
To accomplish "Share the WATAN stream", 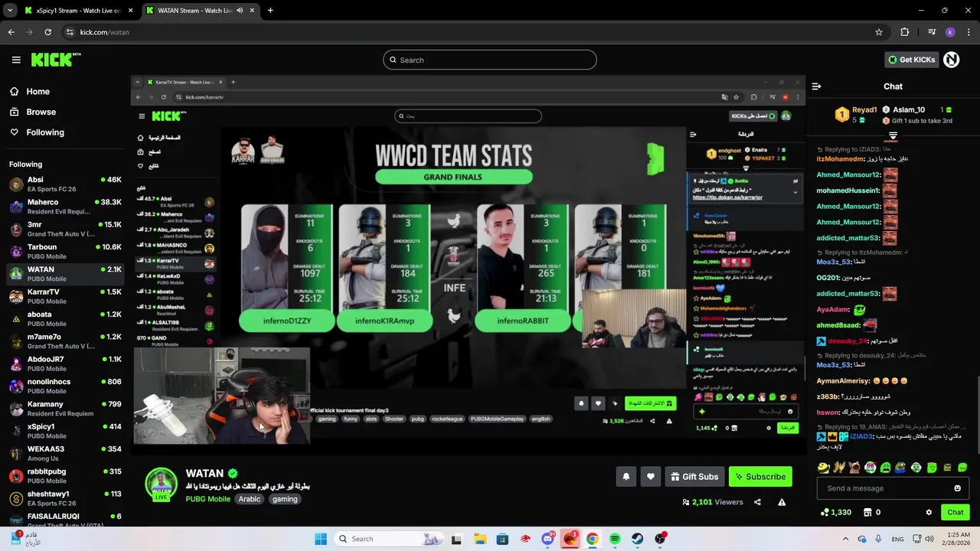I will tap(757, 502).
